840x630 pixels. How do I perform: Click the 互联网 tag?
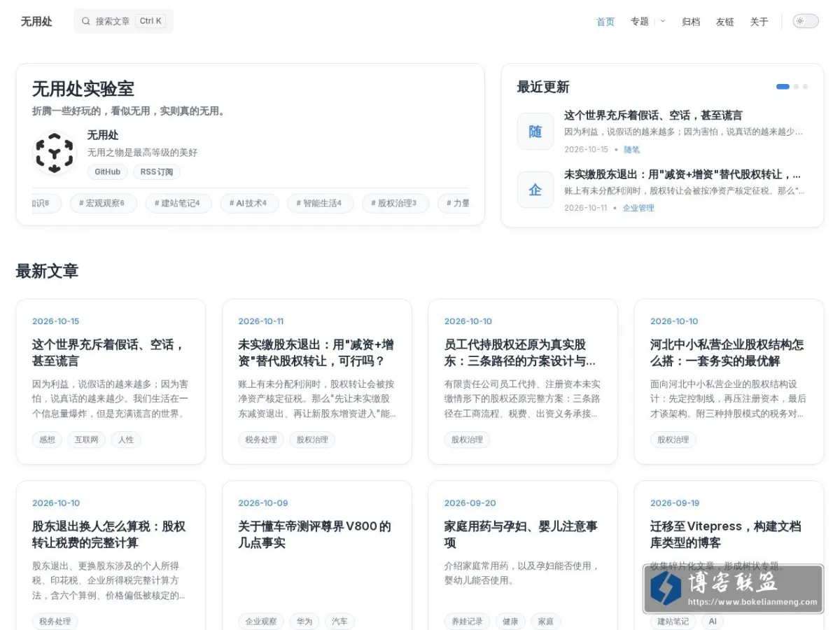pyautogui.click(x=86, y=440)
